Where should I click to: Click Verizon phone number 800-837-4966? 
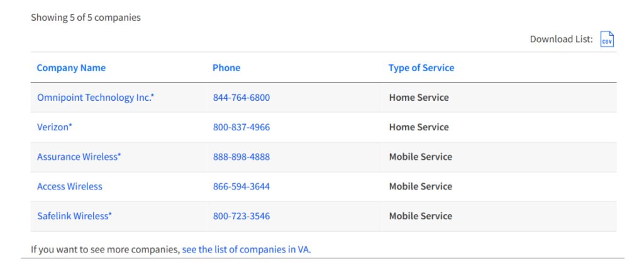(241, 127)
